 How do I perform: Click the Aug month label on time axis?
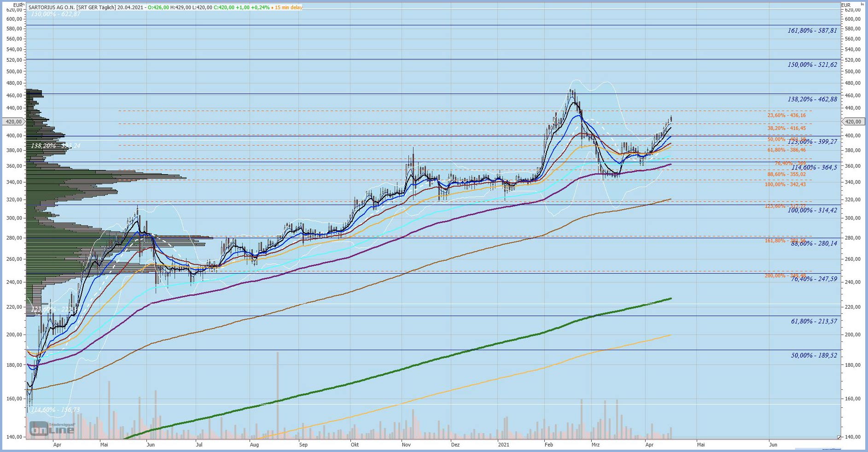(x=254, y=445)
